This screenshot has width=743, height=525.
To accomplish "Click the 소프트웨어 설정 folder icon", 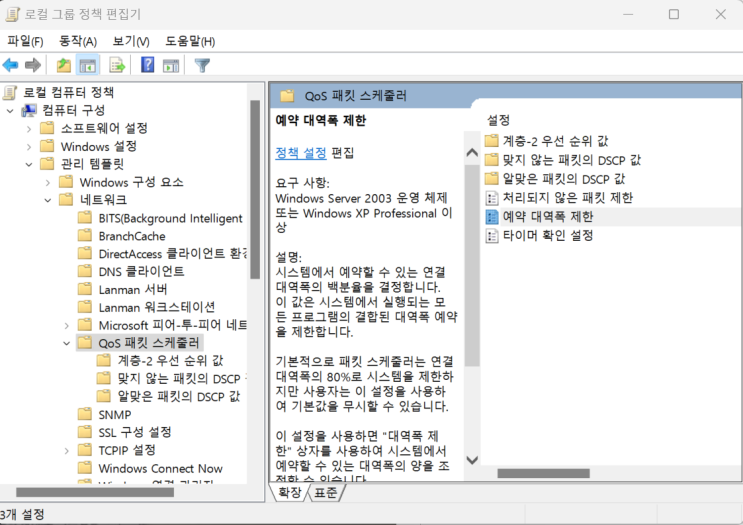I will 47,128.
